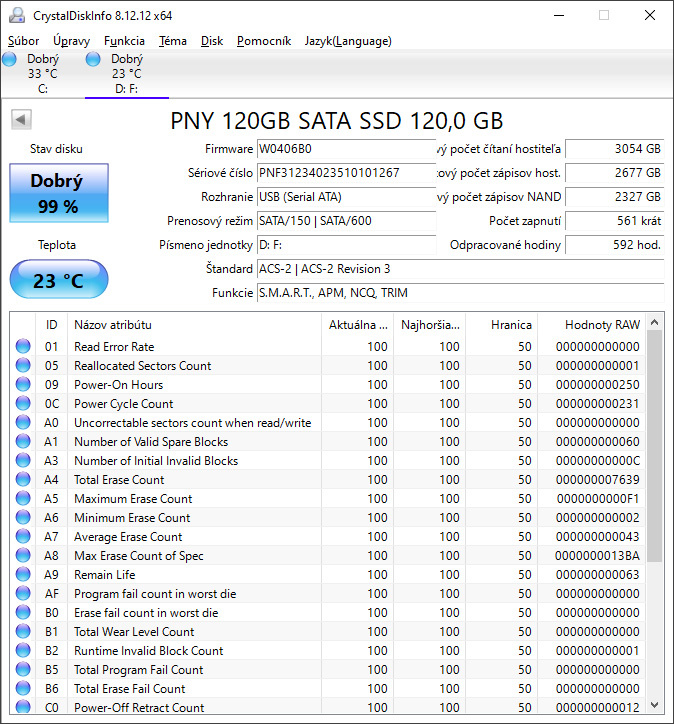Click the Max Erase Count of Spec raw value 0000000013BA

pos(597,555)
